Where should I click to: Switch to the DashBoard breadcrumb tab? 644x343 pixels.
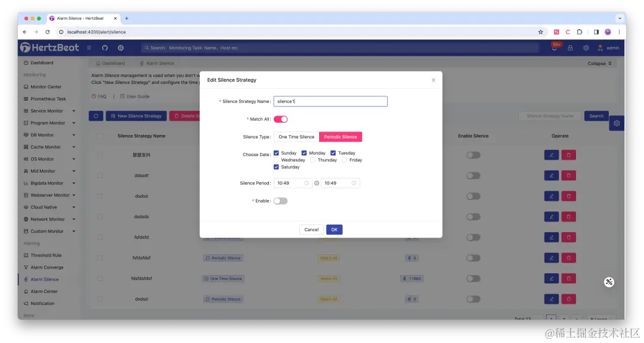110,63
